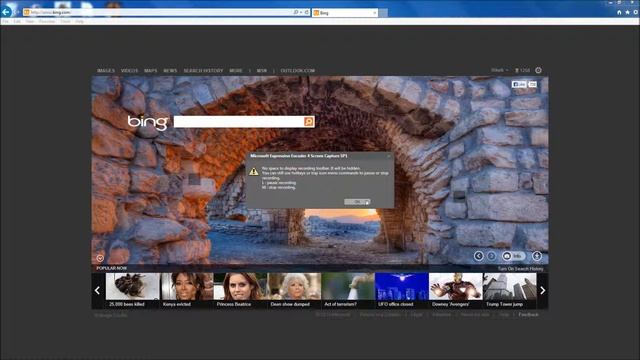
Task: Open the Favorites star icon
Action: pyautogui.click(x=627, y=12)
